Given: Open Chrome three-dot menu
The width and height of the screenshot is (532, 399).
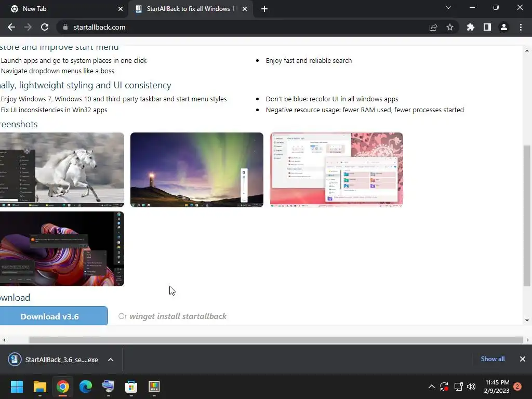Looking at the screenshot, I should click(x=521, y=27).
